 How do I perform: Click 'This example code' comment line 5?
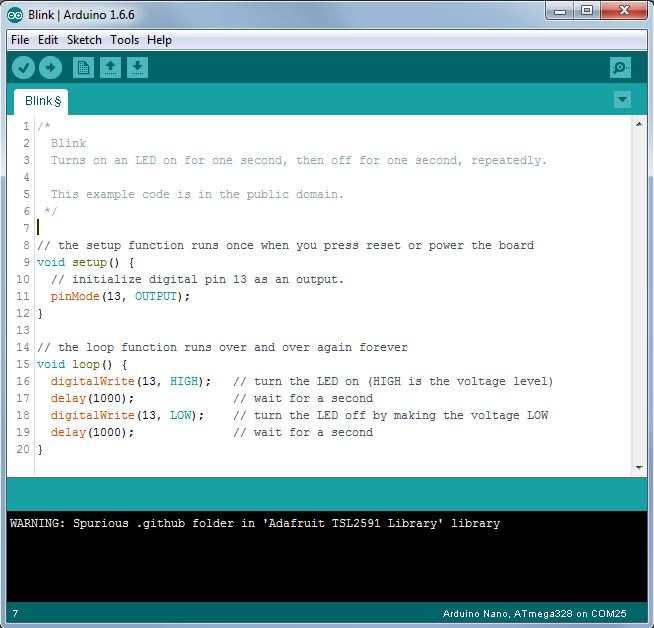coord(197,194)
